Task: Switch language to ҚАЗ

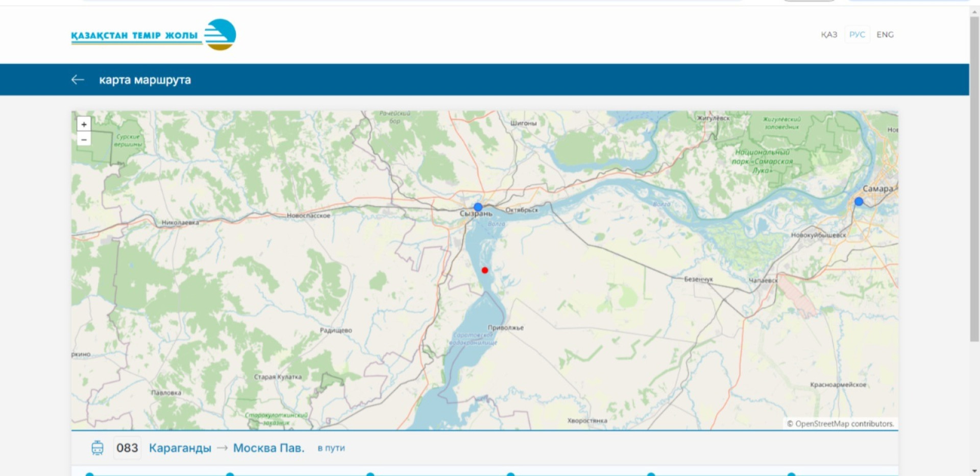Action: tap(828, 35)
